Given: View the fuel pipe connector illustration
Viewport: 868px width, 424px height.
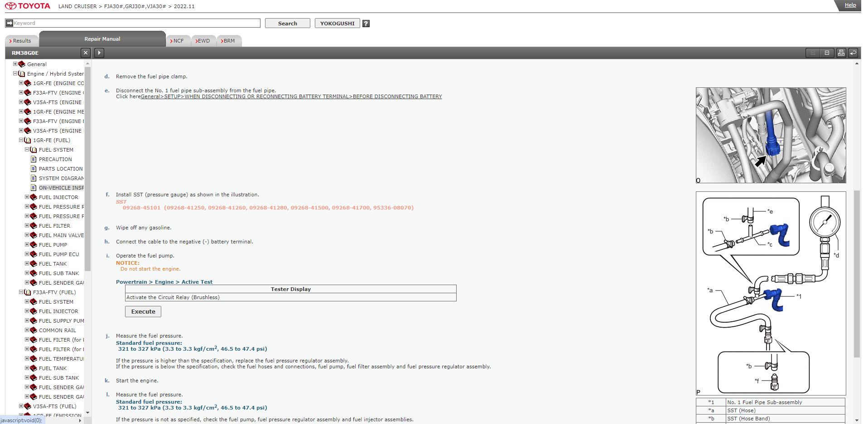Looking at the screenshot, I should 771,135.
